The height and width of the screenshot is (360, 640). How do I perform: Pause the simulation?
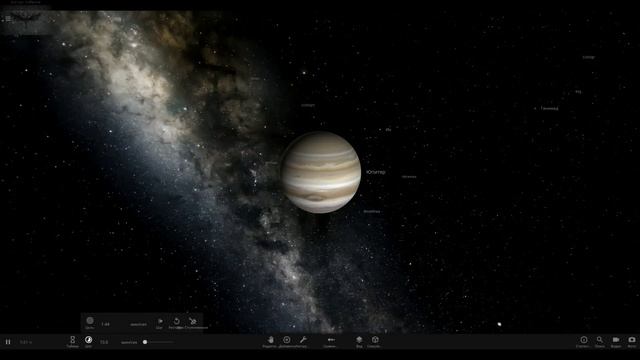pyautogui.click(x=8, y=342)
